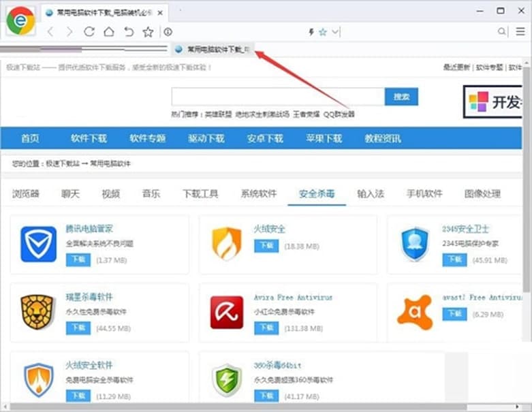Screen dimensions: 532x412
Task: Switch to the 聊天 category tab
Action: pyautogui.click(x=71, y=193)
